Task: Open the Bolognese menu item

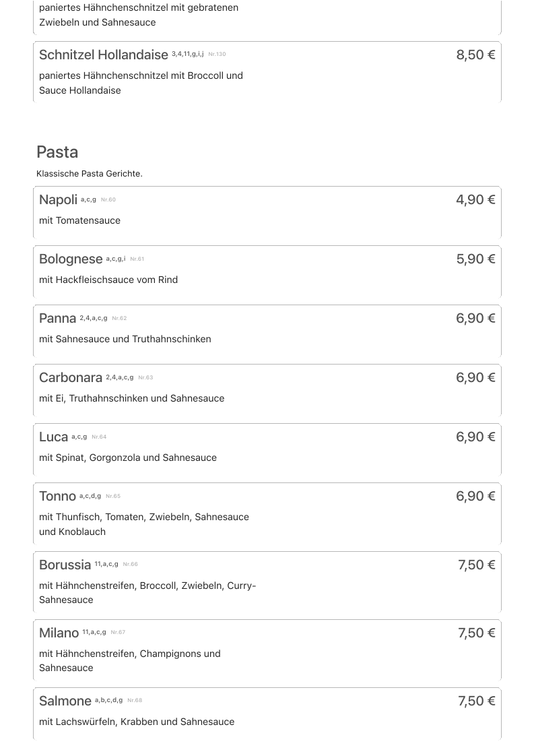Action: [x=71, y=259]
